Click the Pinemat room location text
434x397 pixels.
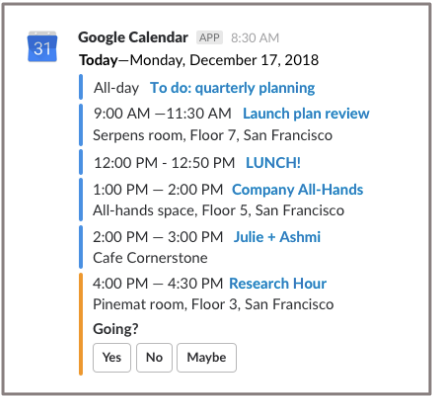(213, 304)
